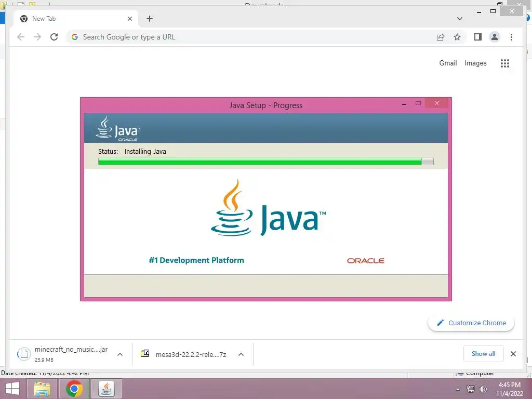This screenshot has height=399, width=532.
Task: Dismiss the Chrome downloads bar
Action: point(513,354)
